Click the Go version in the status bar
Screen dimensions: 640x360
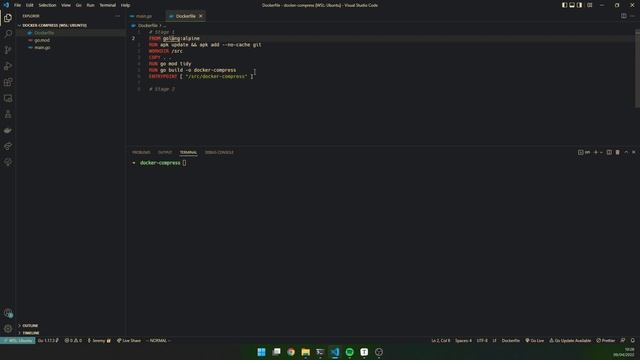[48, 340]
